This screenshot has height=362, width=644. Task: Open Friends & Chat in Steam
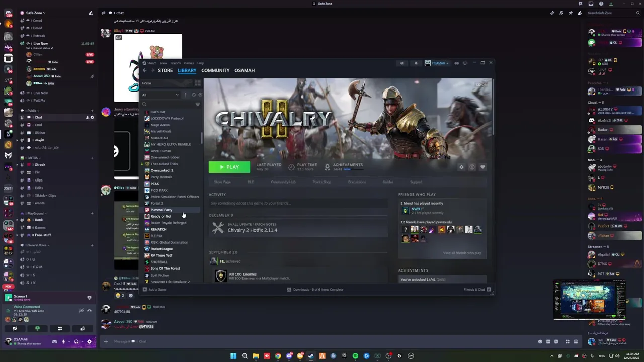click(477, 289)
